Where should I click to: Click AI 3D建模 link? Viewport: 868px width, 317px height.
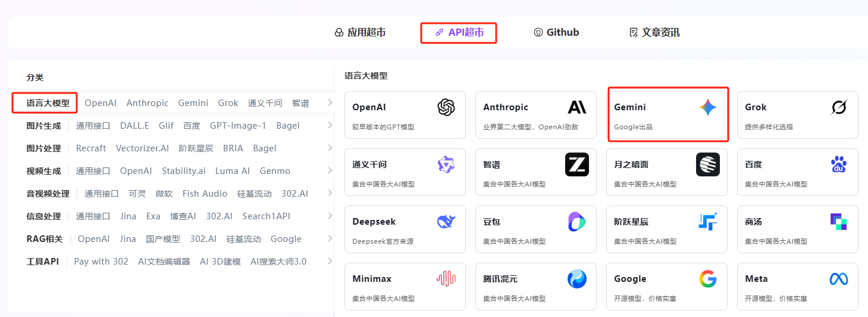click(x=220, y=262)
